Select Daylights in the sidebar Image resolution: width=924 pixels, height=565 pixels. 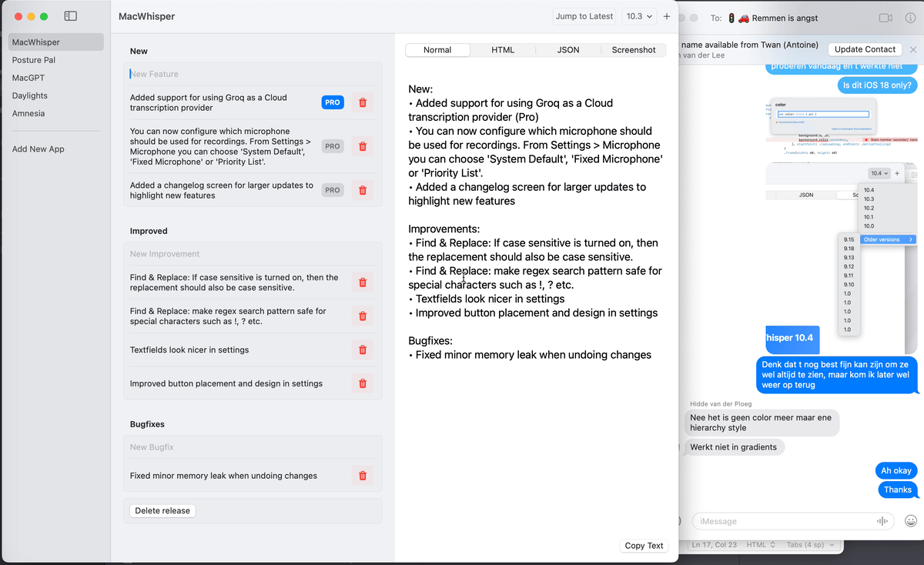click(x=55, y=95)
